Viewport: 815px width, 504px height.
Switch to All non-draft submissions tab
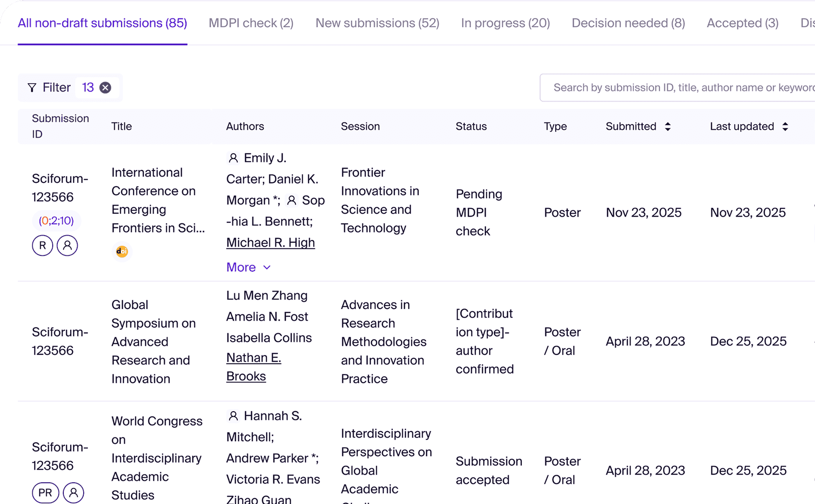pyautogui.click(x=102, y=23)
